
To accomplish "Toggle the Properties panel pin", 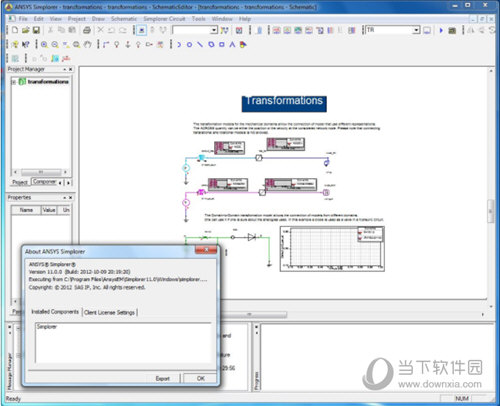I will 65,198.
